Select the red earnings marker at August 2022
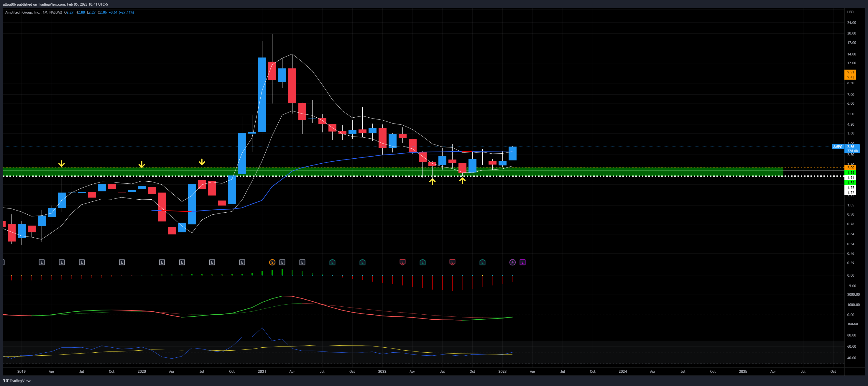 pyautogui.click(x=453, y=262)
